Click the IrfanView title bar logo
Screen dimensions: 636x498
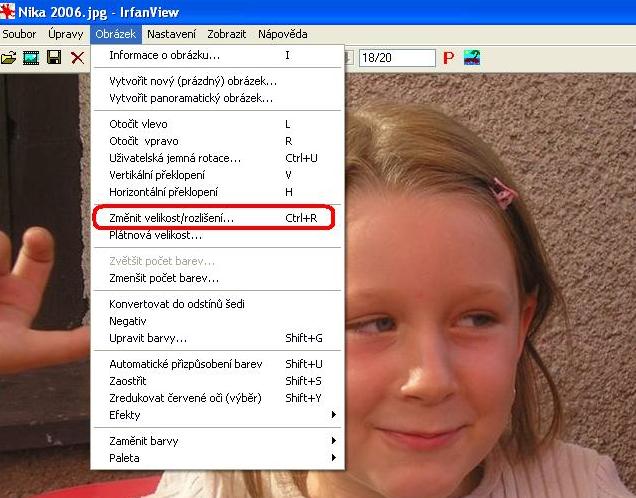pos(7,11)
